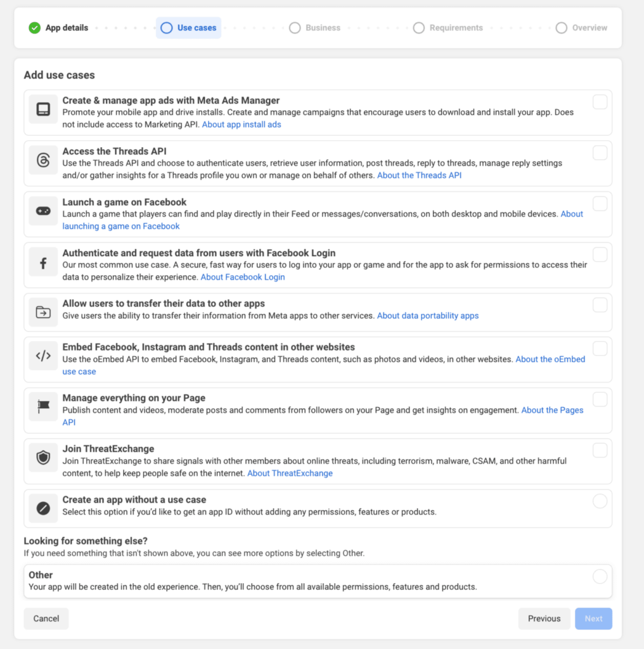Tick the Facebook Login use case checkbox

pos(600,255)
